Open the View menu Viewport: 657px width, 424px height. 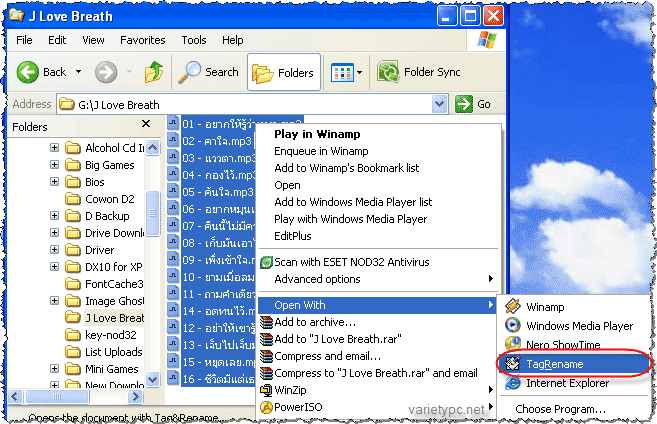point(93,40)
